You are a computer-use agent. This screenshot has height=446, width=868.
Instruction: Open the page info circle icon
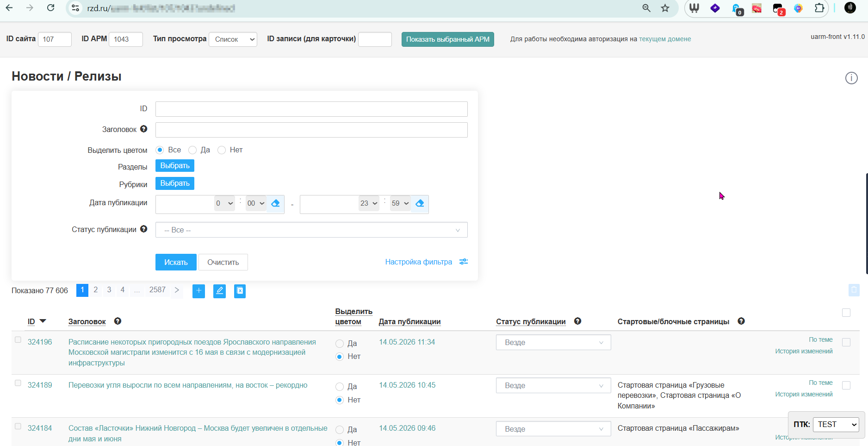pyautogui.click(x=851, y=78)
